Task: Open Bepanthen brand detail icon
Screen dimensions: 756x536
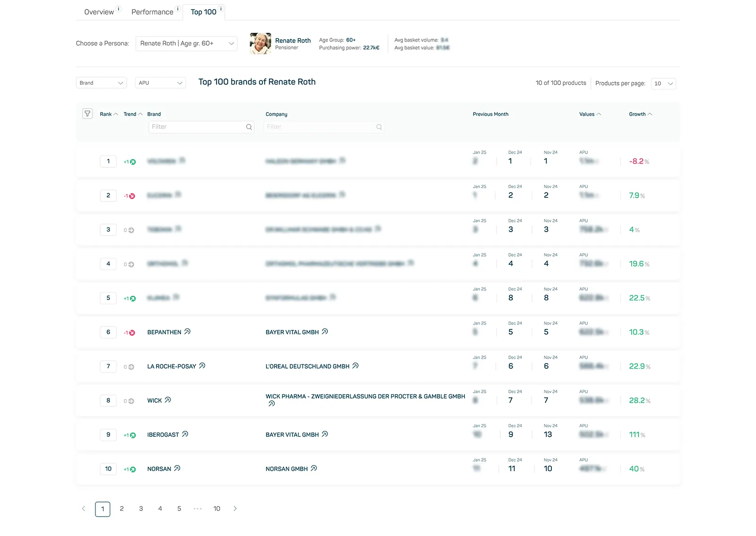Action: 188,332
